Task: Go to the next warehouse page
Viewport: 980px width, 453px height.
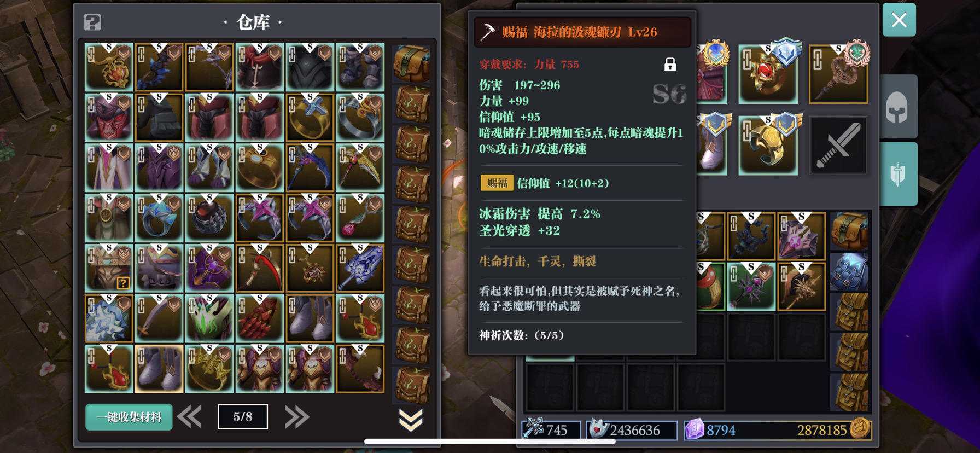Action: tap(297, 417)
